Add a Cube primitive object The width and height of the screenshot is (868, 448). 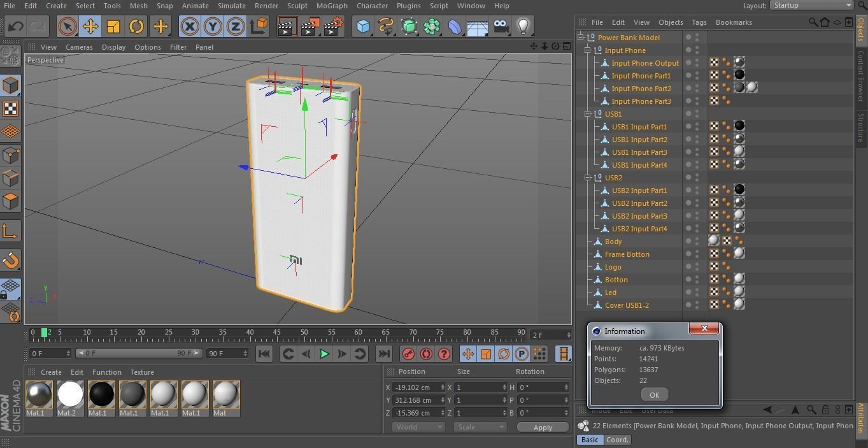coord(363,26)
